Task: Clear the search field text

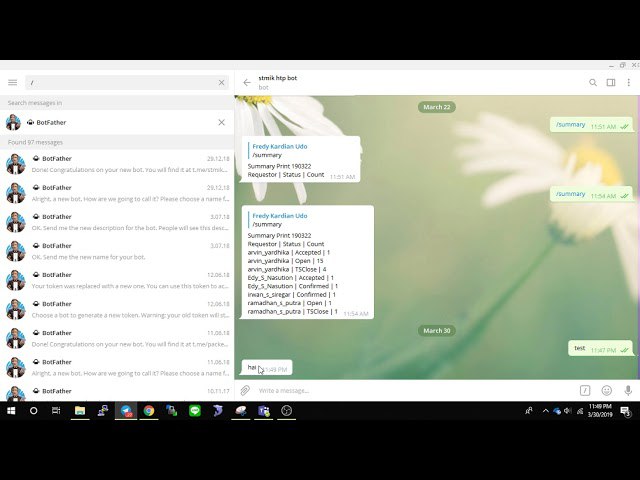Action: 221,82
